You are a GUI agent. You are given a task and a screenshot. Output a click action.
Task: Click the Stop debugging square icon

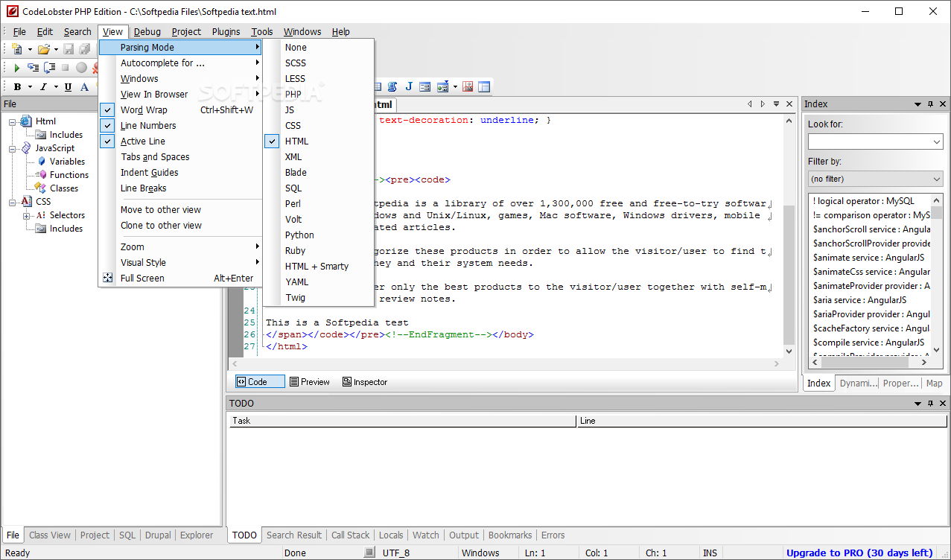(66, 68)
